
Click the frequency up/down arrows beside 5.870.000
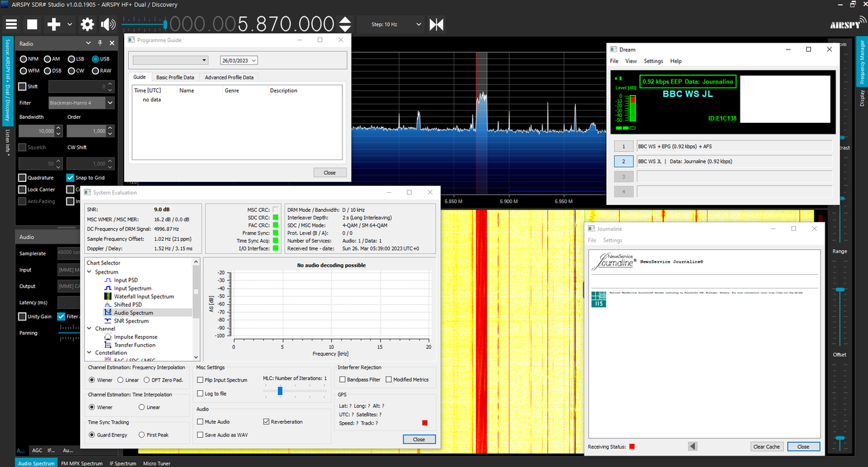344,25
